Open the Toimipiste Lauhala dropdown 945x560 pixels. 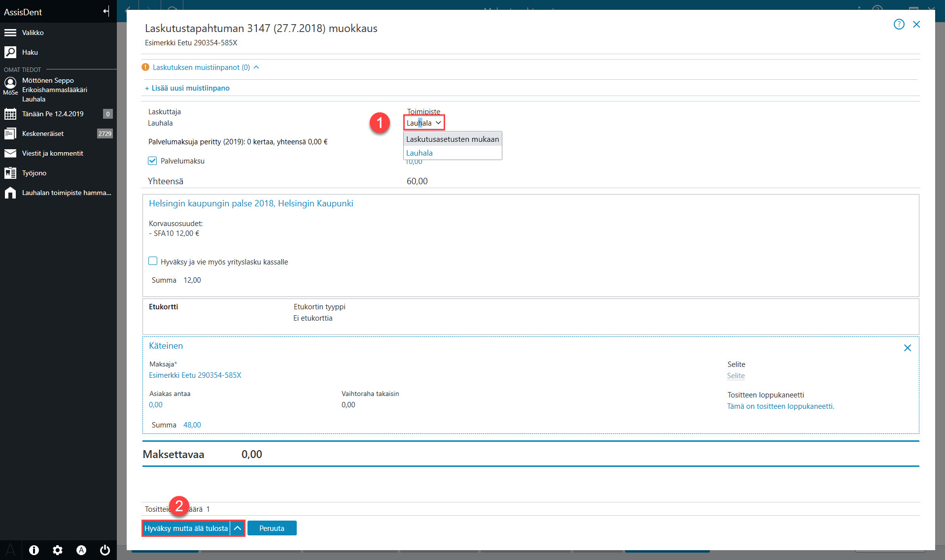click(424, 123)
